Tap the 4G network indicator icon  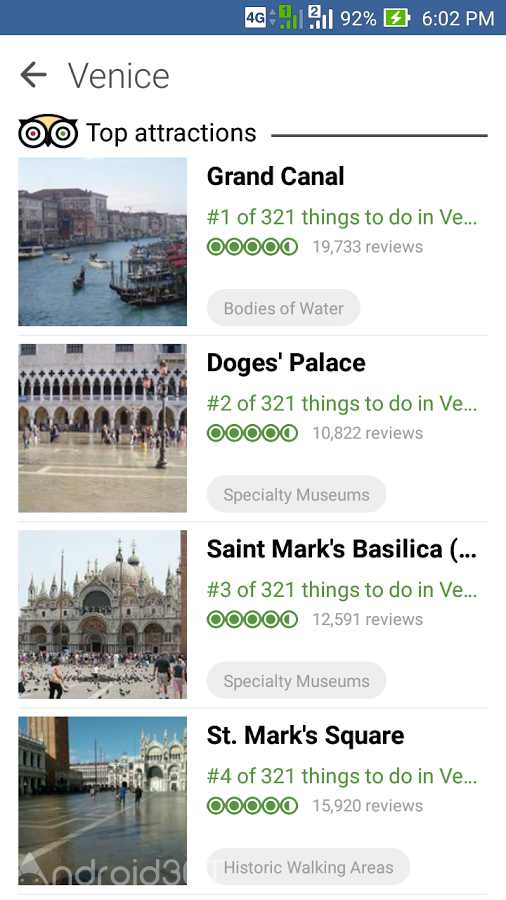[x=255, y=18]
